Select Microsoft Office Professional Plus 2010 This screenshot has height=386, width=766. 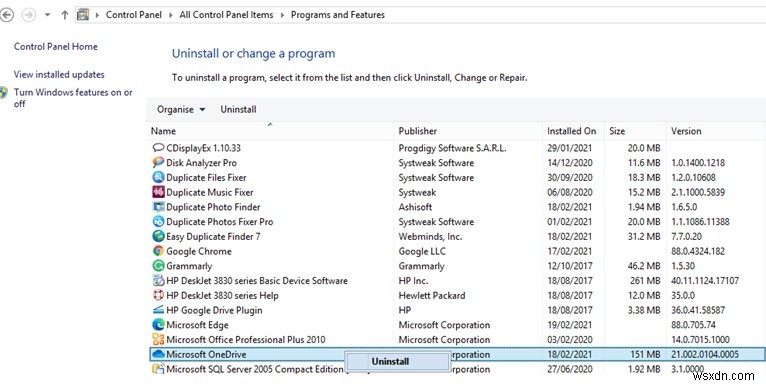click(x=246, y=340)
